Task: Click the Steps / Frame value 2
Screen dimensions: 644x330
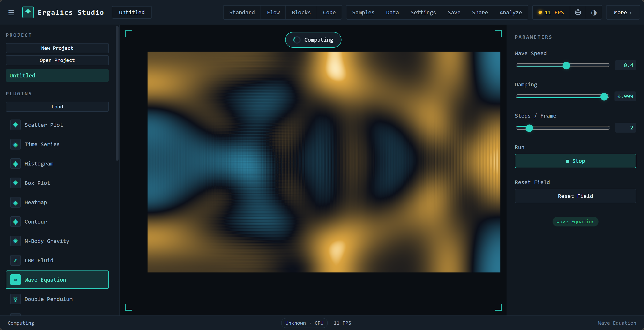Action: 626,128
